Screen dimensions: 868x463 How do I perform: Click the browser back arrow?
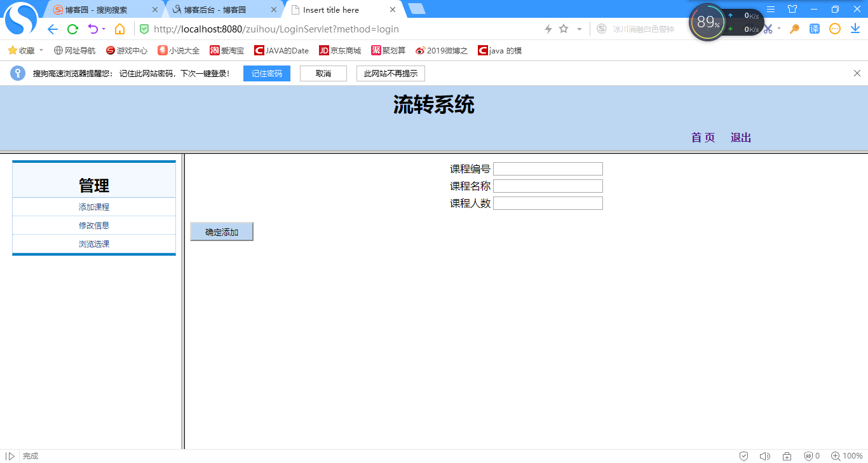53,29
